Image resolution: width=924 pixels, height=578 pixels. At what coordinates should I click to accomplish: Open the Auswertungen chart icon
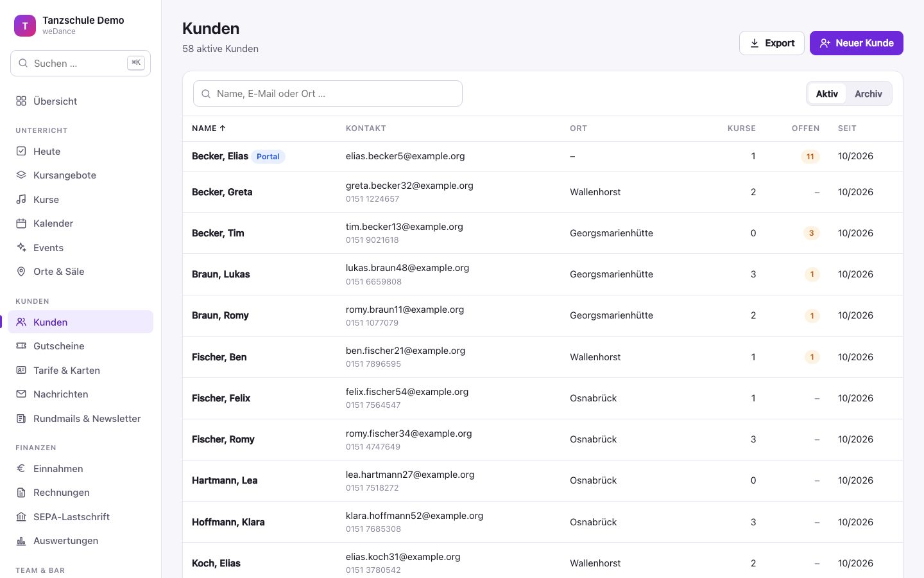pos(21,540)
